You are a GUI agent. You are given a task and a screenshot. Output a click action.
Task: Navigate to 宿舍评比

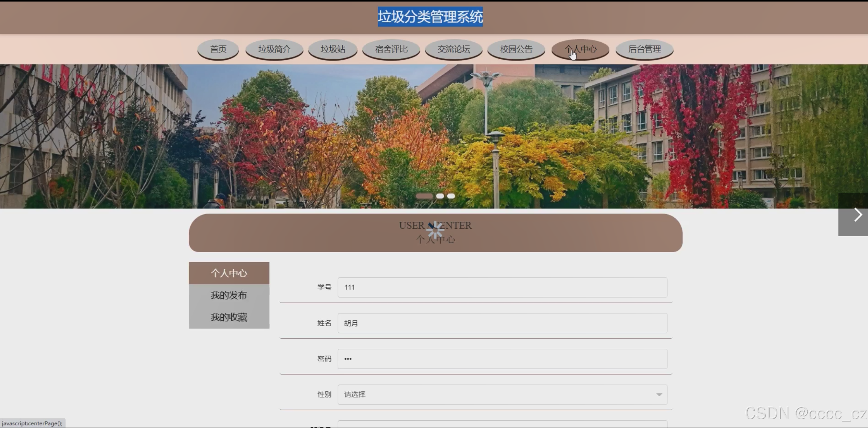pos(391,49)
